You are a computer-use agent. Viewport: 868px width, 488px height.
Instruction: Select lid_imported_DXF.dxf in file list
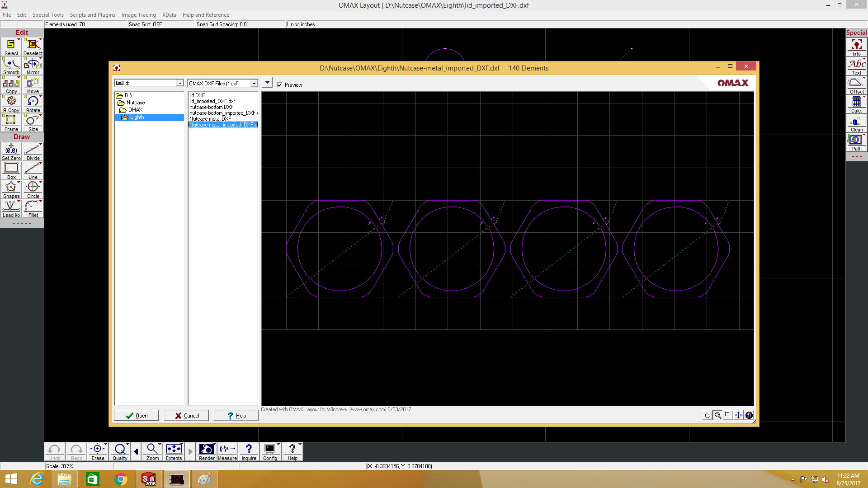(212, 101)
